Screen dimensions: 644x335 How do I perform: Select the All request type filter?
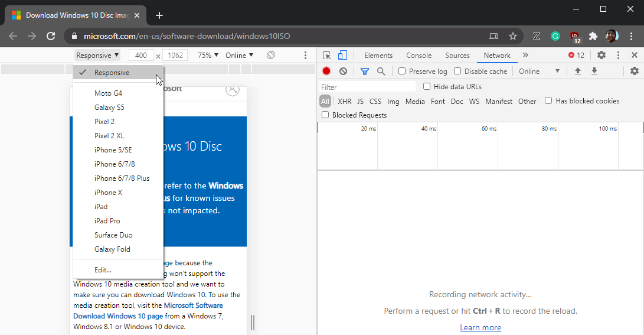click(x=325, y=101)
